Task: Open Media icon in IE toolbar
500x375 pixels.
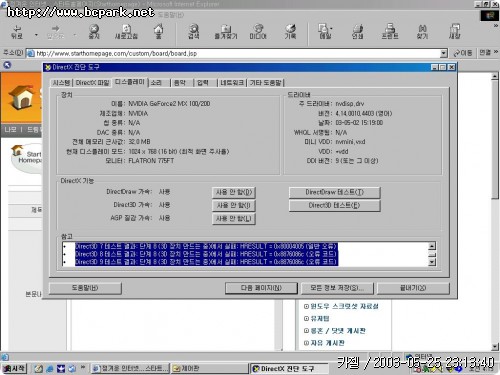Action: [258, 32]
